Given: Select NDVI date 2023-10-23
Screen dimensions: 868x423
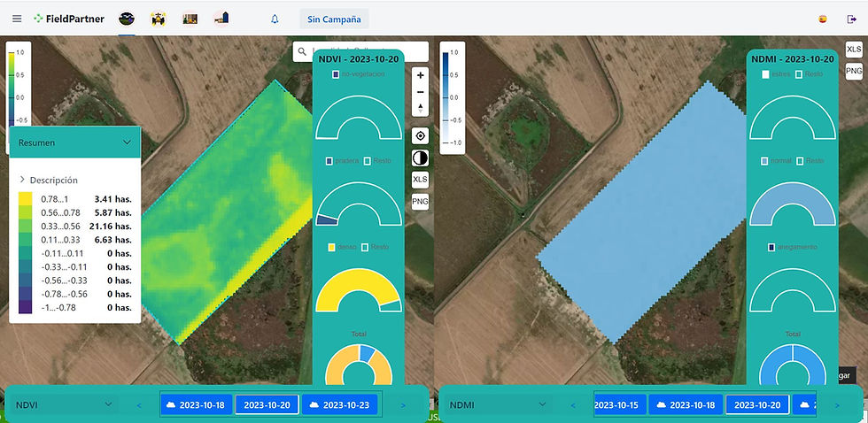Looking at the screenshot, I should pos(339,404).
